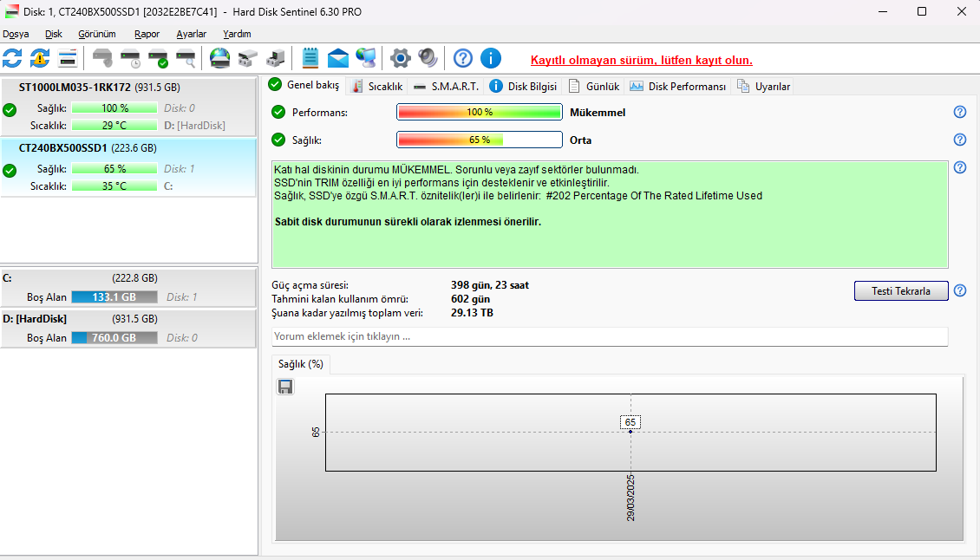Open the Görünüm menu
Viewport: 980px width, 560px height.
[97, 34]
